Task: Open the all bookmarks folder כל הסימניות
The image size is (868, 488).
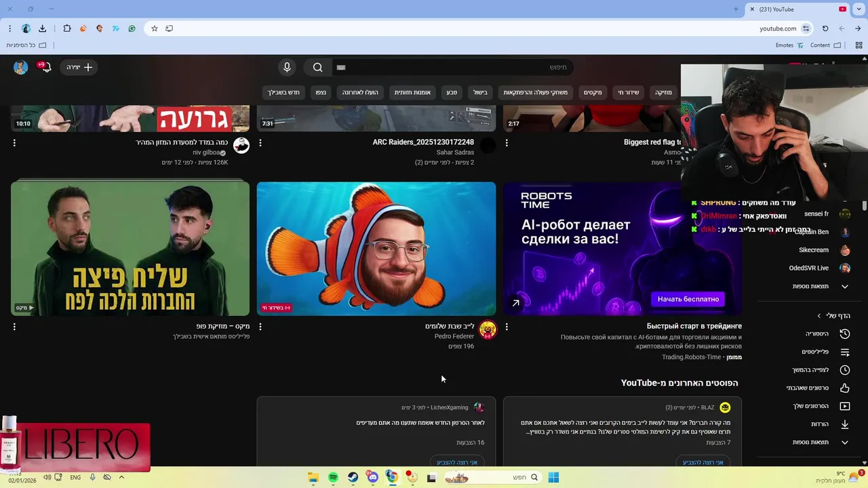Action: coord(26,45)
